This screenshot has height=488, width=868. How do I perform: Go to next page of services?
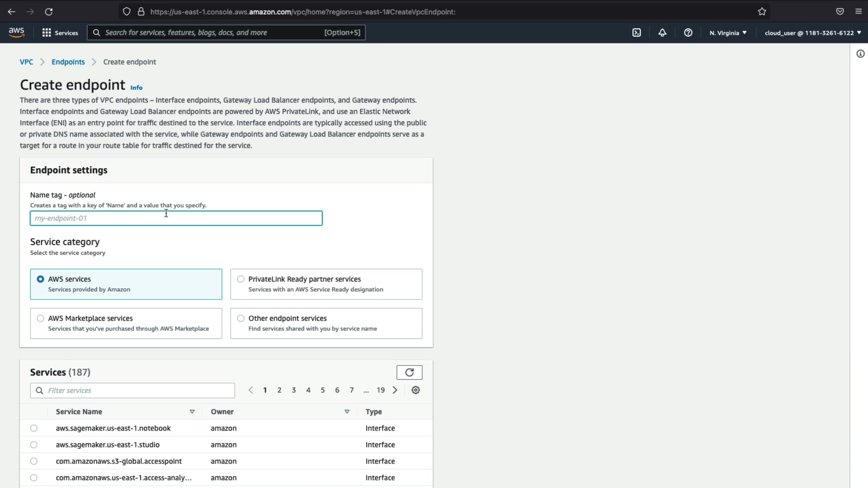click(395, 390)
